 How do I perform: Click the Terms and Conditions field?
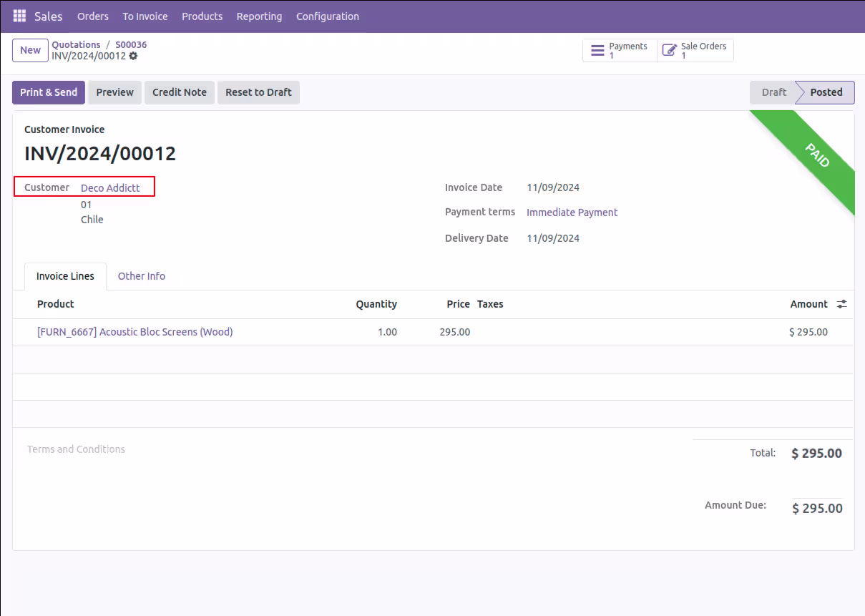(76, 449)
